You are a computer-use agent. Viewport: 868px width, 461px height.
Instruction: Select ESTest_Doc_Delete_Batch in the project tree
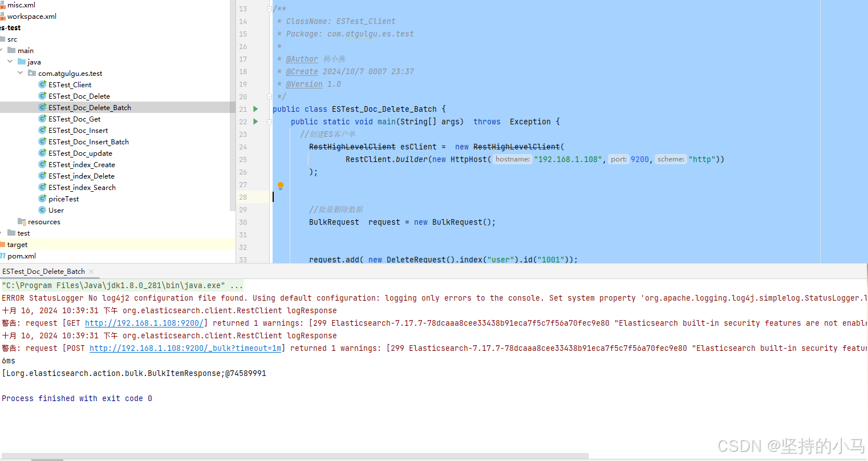(90, 107)
